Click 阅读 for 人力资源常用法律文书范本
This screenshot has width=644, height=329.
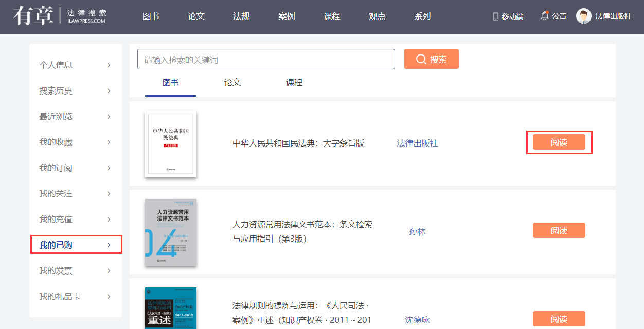coord(559,231)
